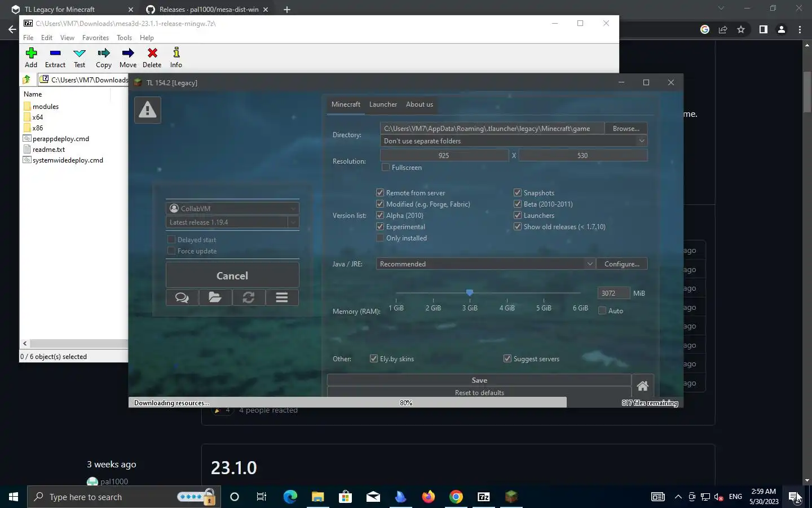Uncheck the Experimental checkbox
The height and width of the screenshot is (508, 812).
pos(380,226)
